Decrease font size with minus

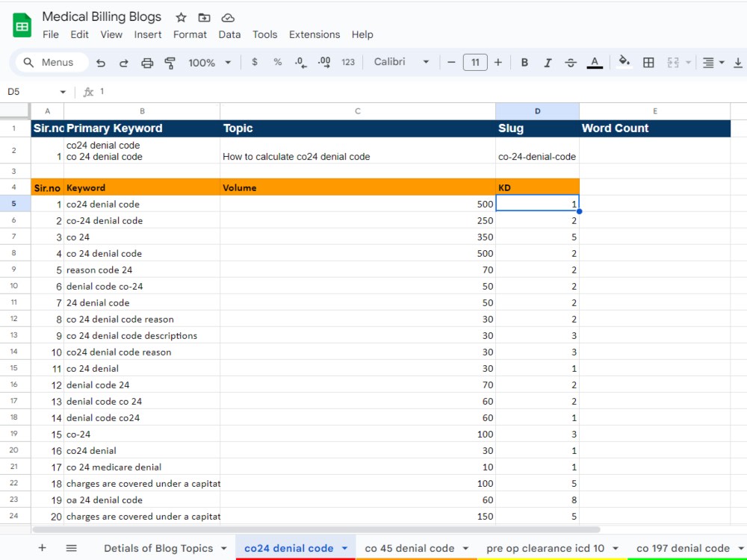point(451,63)
